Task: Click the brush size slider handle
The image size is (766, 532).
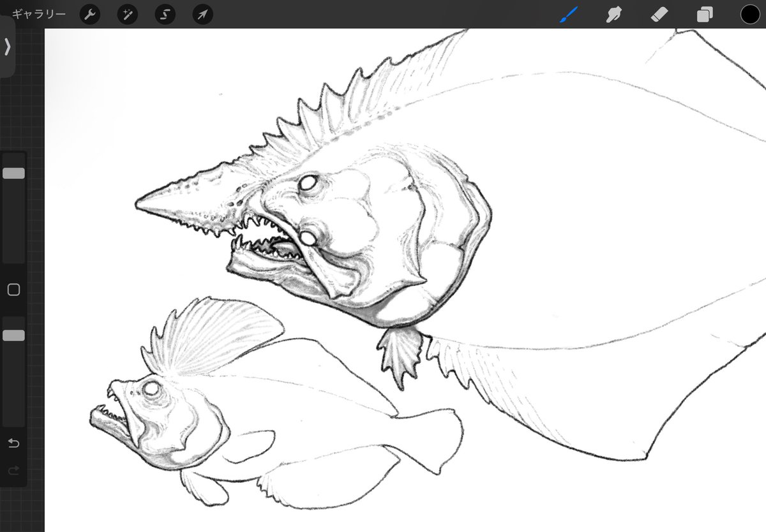Action: [13, 174]
